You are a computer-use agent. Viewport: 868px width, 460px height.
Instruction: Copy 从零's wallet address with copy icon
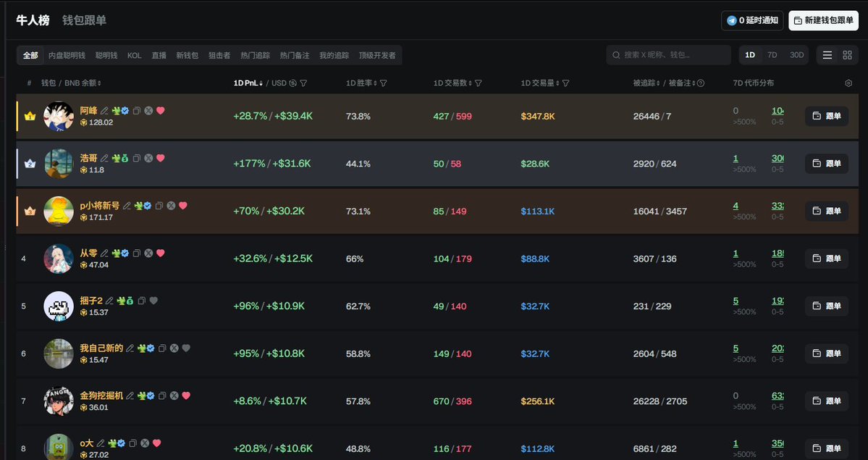tap(137, 254)
